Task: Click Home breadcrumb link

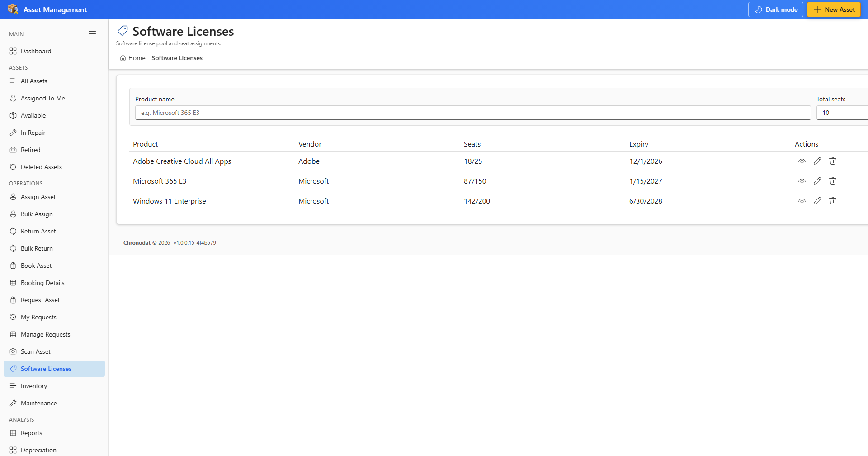Action: (132, 58)
